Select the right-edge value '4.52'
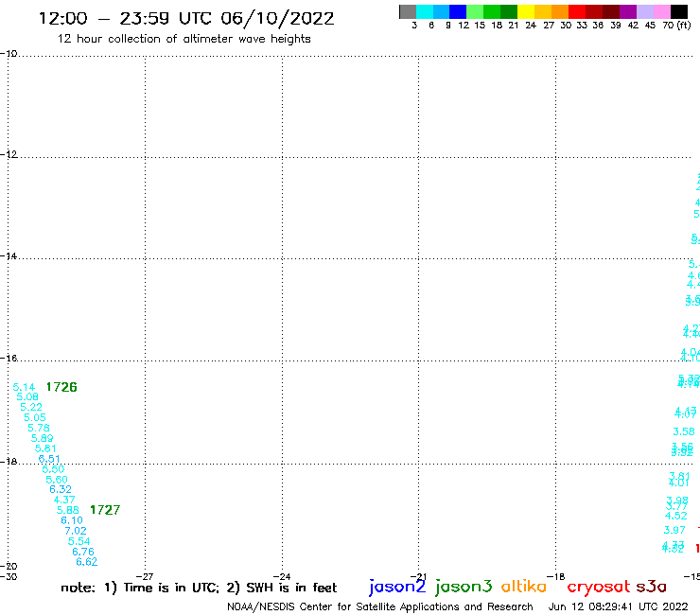 click(676, 516)
